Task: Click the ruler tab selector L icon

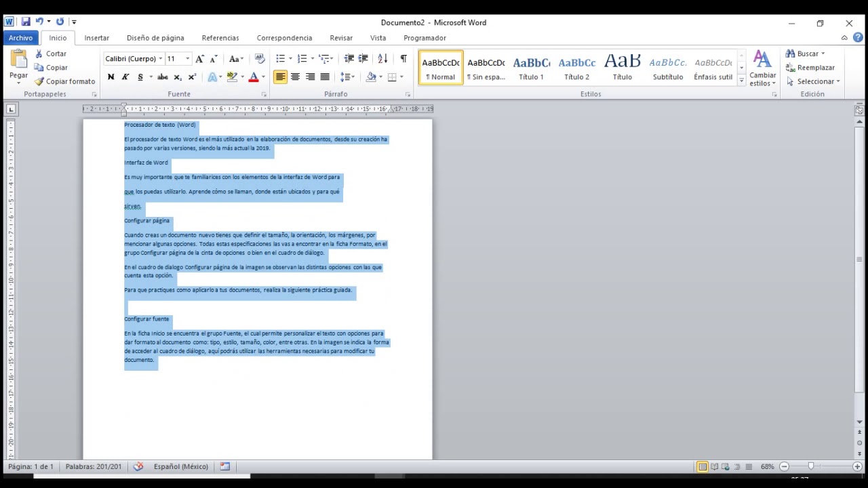Action: click(10, 108)
